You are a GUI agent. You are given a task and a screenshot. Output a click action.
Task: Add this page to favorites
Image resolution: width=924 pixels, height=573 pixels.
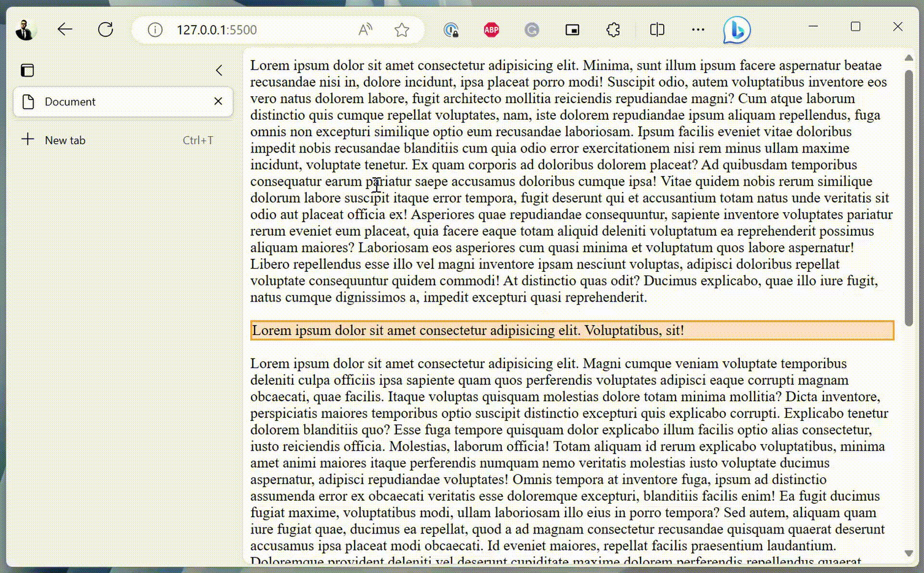pos(402,30)
